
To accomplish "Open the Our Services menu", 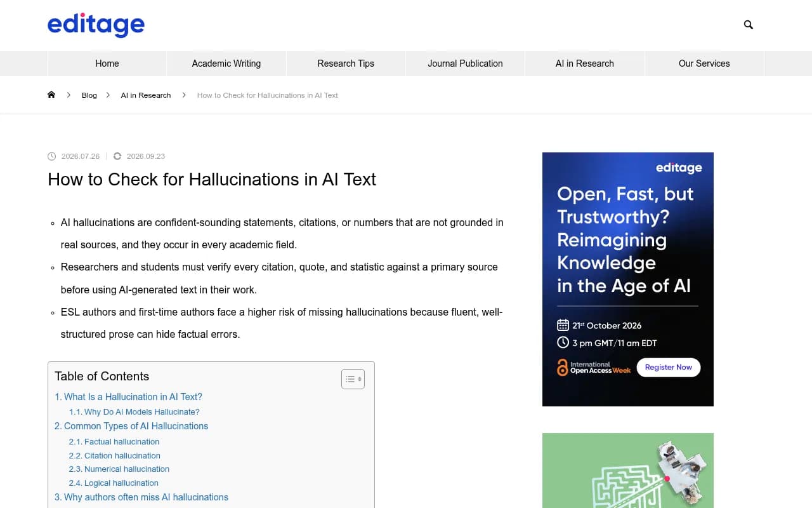I will coord(704,63).
